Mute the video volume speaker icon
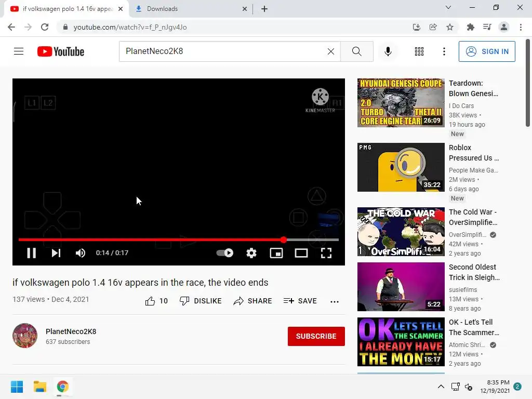Image resolution: width=532 pixels, height=399 pixels. (x=81, y=253)
